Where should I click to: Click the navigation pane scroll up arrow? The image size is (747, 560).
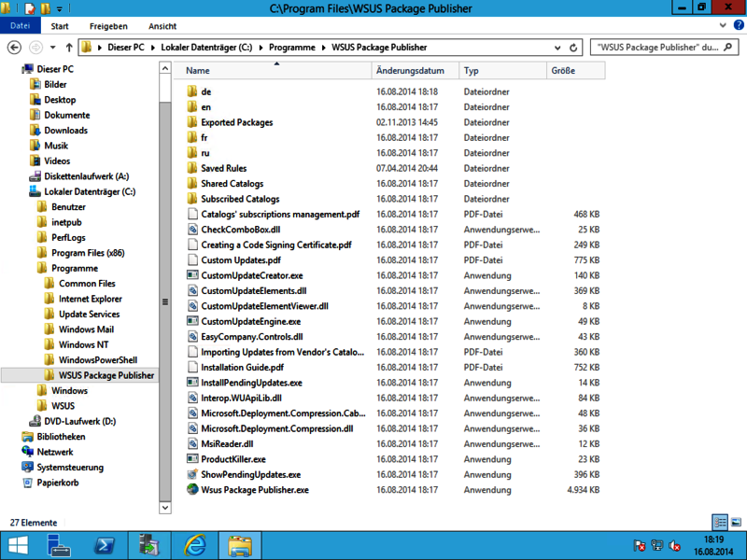coord(165,68)
